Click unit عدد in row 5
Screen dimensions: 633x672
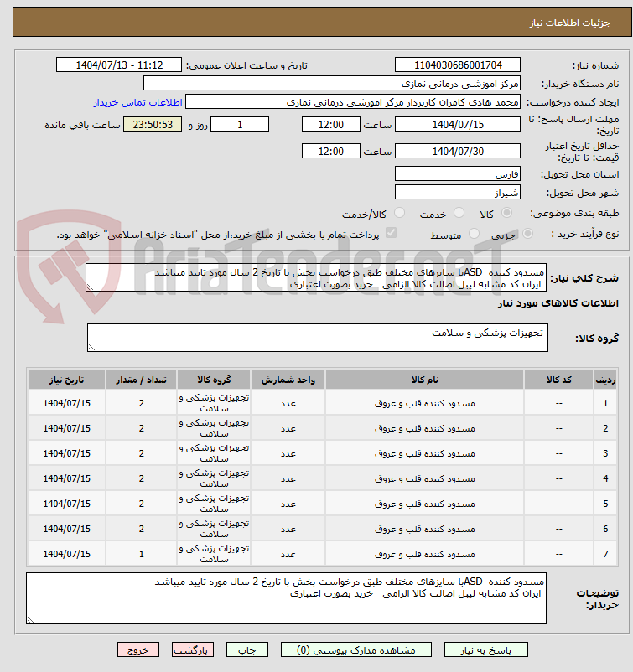(288, 504)
